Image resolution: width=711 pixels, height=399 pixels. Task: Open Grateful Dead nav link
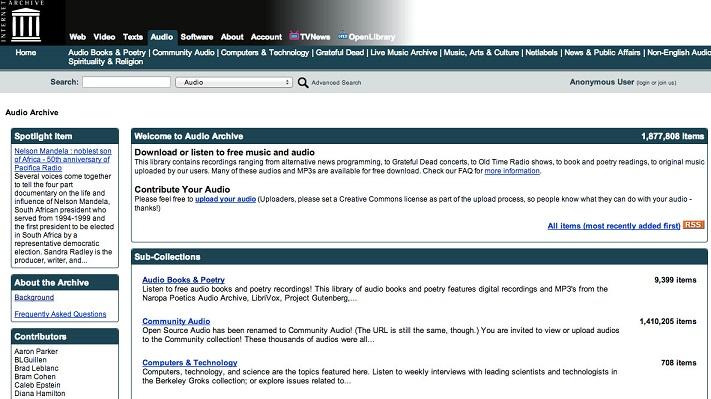click(340, 53)
